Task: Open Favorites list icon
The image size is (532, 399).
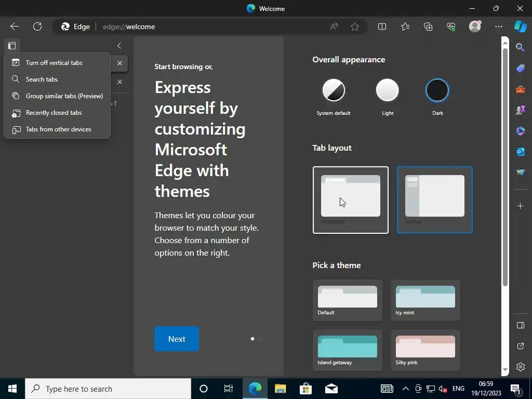Action: pos(405,26)
